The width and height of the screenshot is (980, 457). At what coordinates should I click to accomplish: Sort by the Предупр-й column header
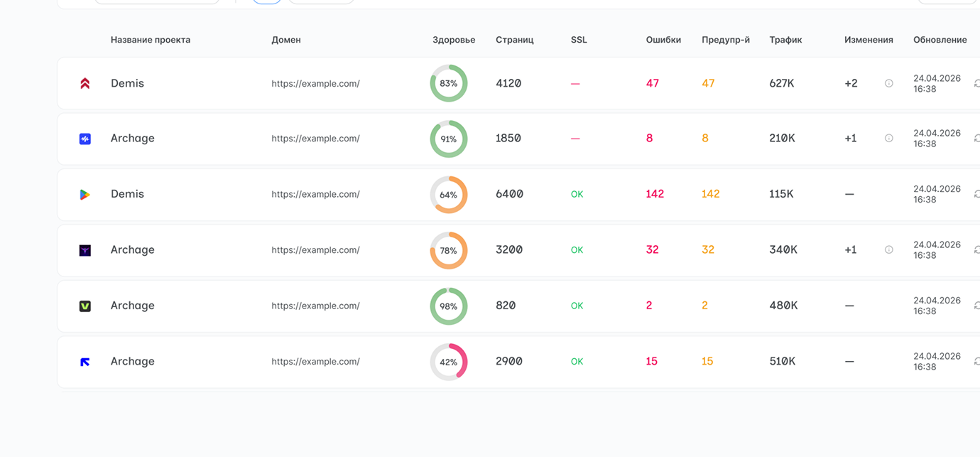726,40
